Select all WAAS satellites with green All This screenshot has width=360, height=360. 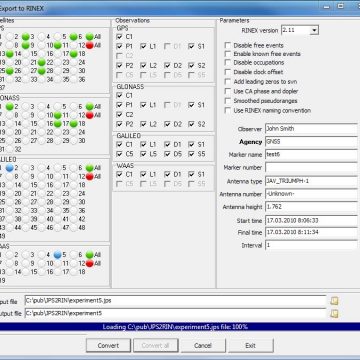click(90, 255)
